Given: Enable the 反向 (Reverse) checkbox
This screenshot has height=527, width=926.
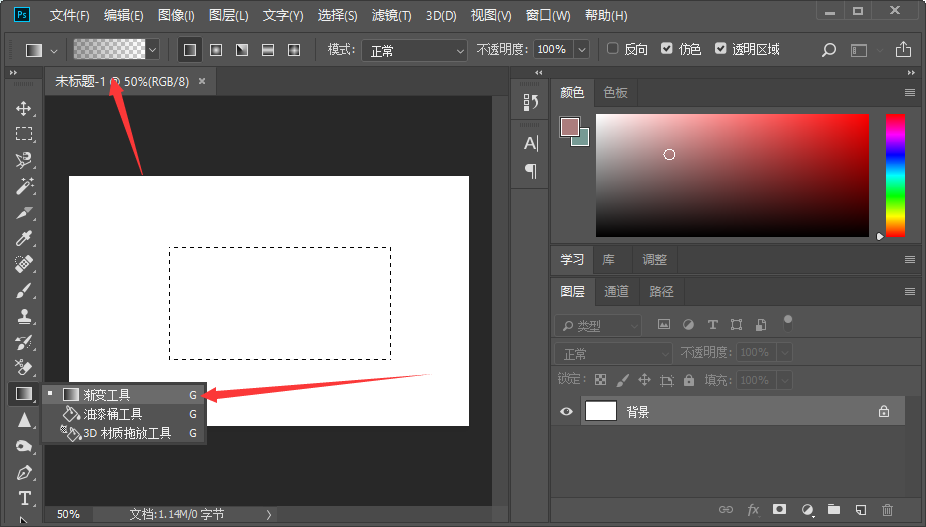Looking at the screenshot, I should (x=613, y=49).
